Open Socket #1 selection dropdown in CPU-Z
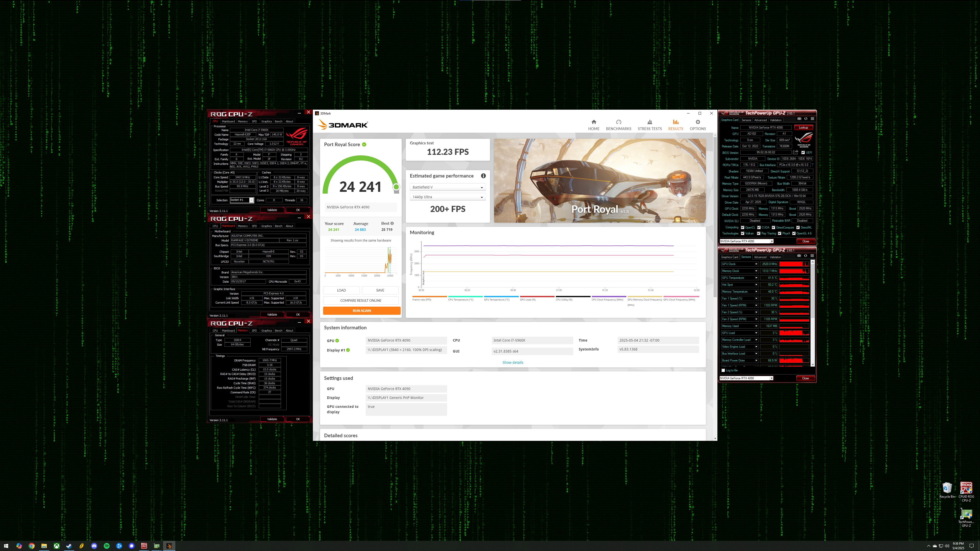This screenshot has height=551, width=980. point(242,200)
